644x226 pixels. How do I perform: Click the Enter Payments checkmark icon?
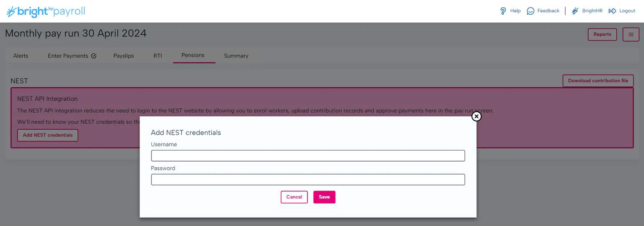pos(94,56)
